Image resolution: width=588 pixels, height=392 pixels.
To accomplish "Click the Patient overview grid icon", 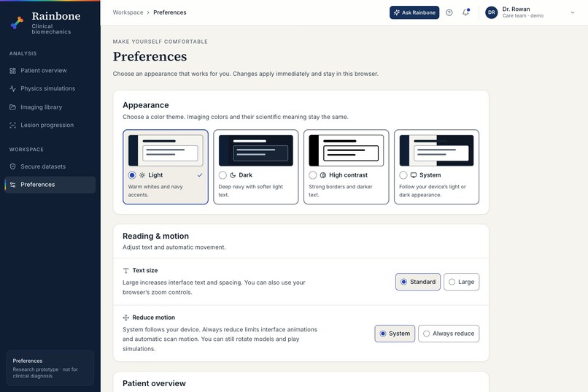I will click(x=12, y=71).
